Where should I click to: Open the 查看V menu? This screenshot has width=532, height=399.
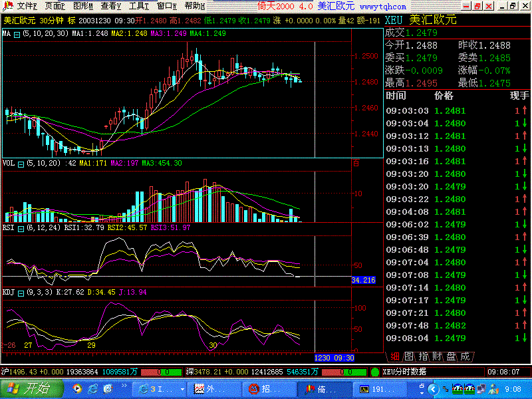coord(111,6)
